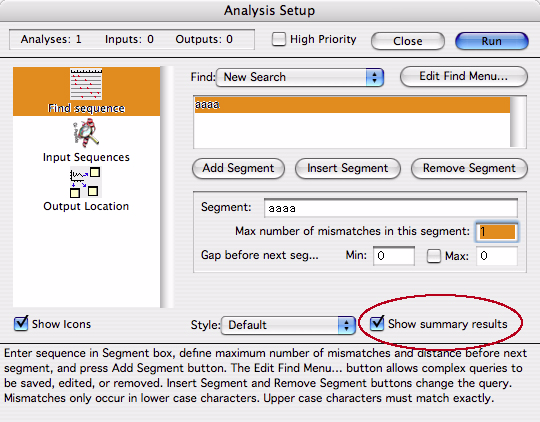Click Insert Segment button
The width and height of the screenshot is (540, 422).
348,168
